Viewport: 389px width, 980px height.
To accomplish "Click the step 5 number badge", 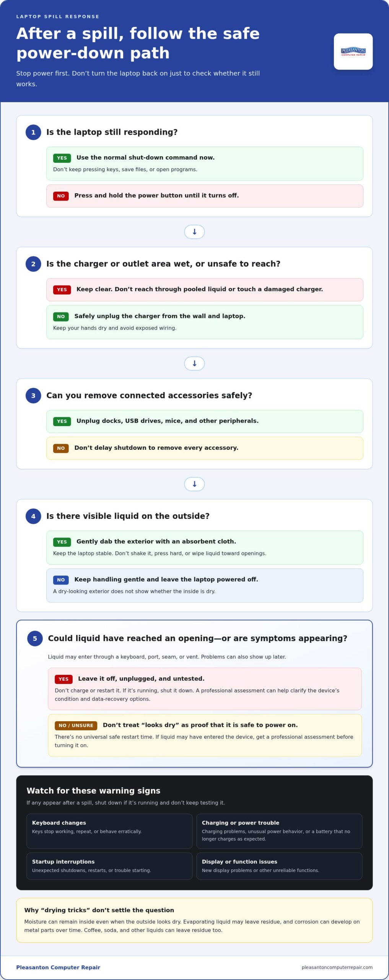I will click(x=35, y=639).
